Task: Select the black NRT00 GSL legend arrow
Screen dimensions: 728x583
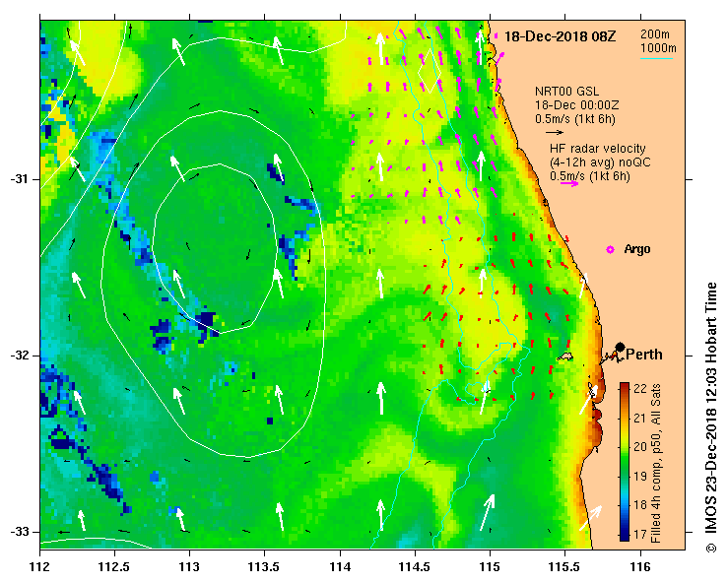Action: (x=555, y=133)
